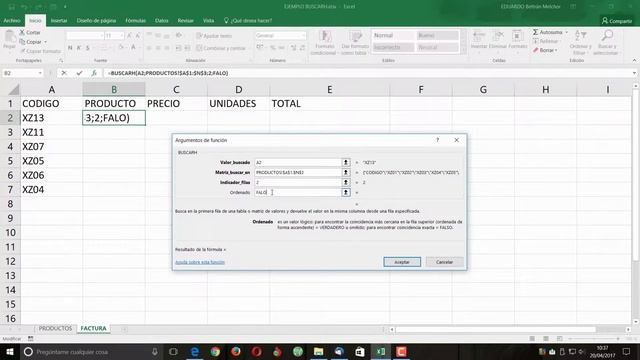Screen dimensions: 640x360
Task: Open Ordenar y filtrar
Action: click(580, 42)
